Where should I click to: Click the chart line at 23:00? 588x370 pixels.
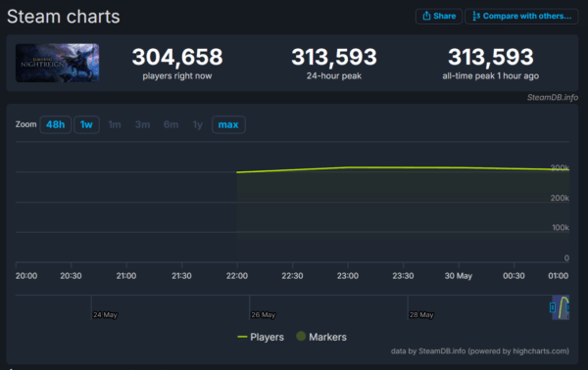click(x=348, y=167)
